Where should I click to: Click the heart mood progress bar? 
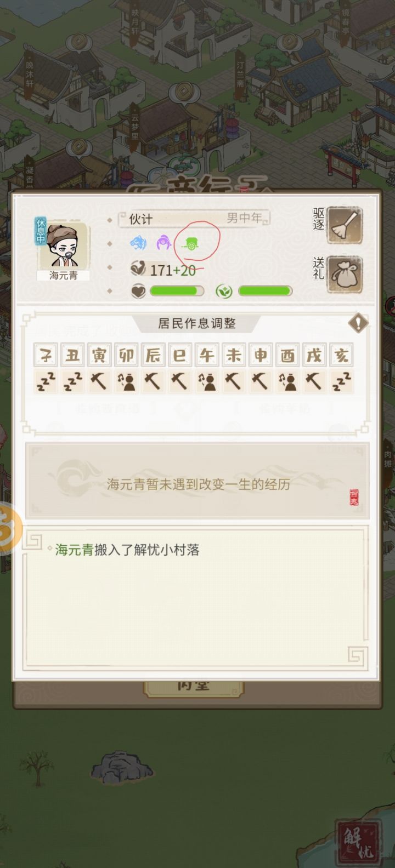(x=176, y=291)
